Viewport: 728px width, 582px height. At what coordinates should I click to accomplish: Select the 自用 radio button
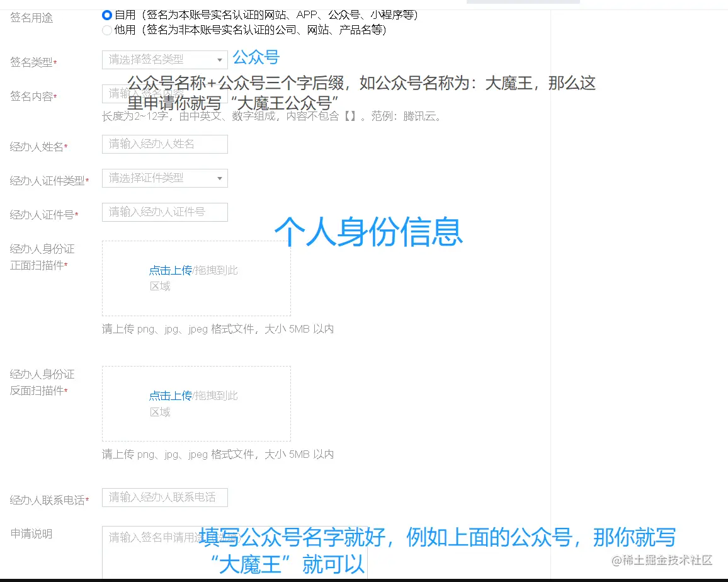pos(106,15)
